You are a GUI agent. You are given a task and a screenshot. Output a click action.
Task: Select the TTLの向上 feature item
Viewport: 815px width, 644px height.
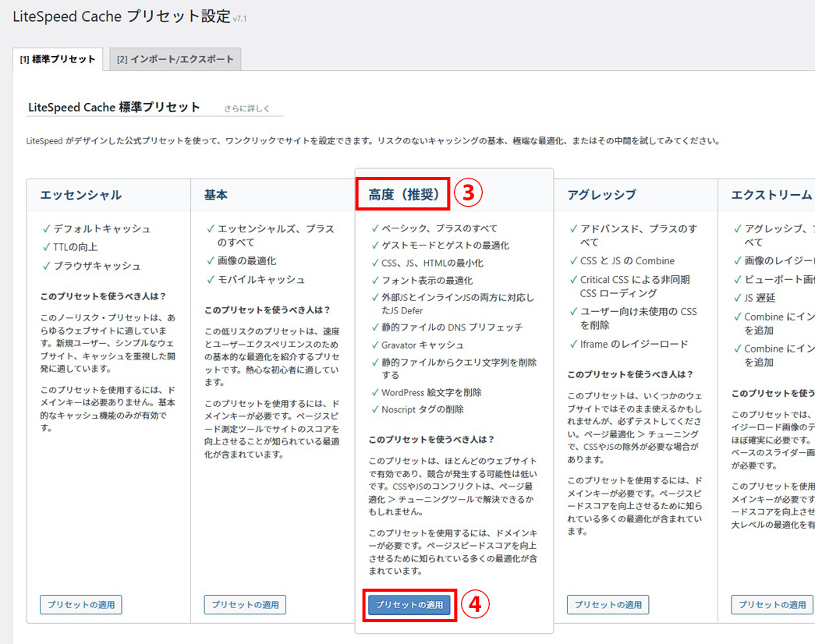coord(76,247)
